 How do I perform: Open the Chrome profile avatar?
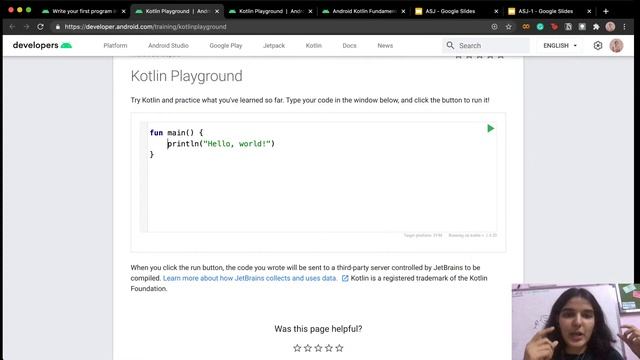(610, 27)
